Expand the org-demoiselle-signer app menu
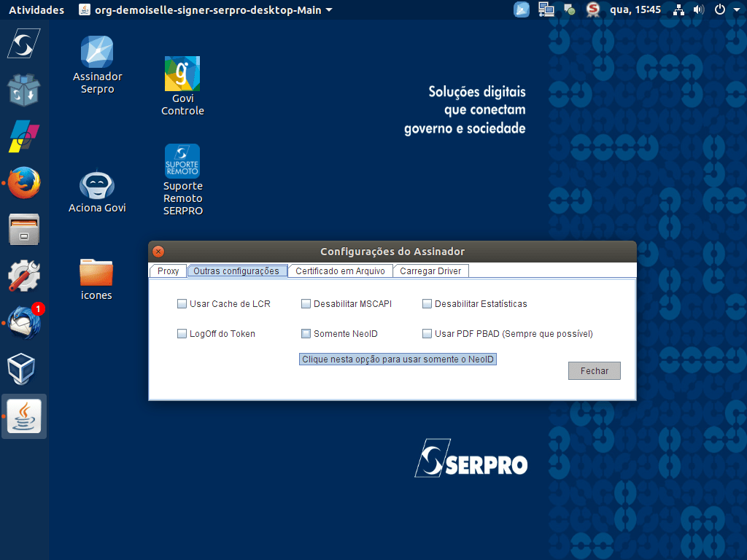This screenshot has width=747, height=560. (205, 10)
